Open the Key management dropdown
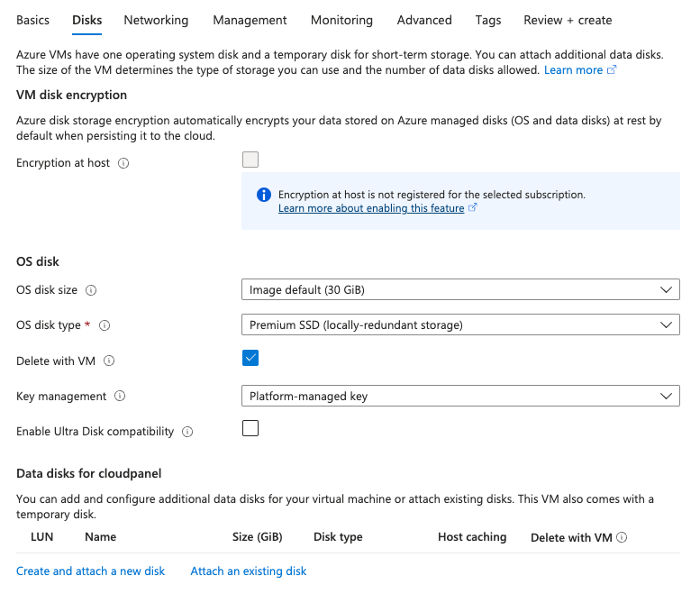Image resolution: width=700 pixels, height=603 pixels. click(x=459, y=396)
